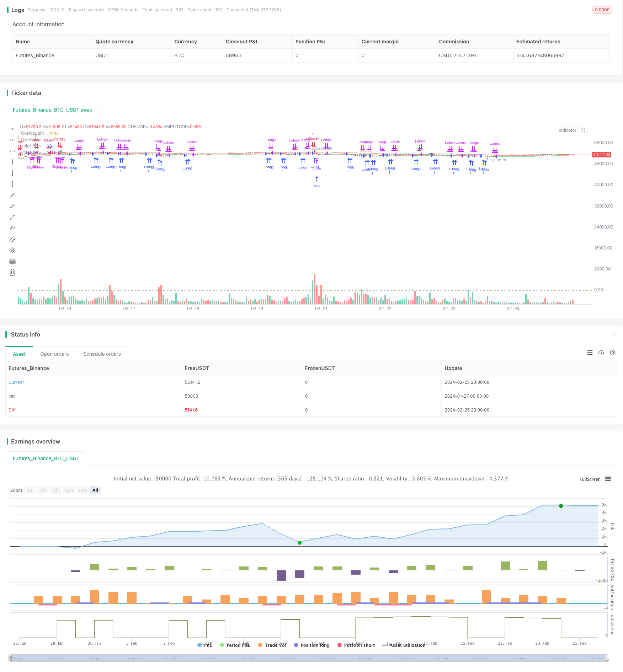Open status info settings gear
Viewport: 623px width, 672px height.
coord(613,353)
